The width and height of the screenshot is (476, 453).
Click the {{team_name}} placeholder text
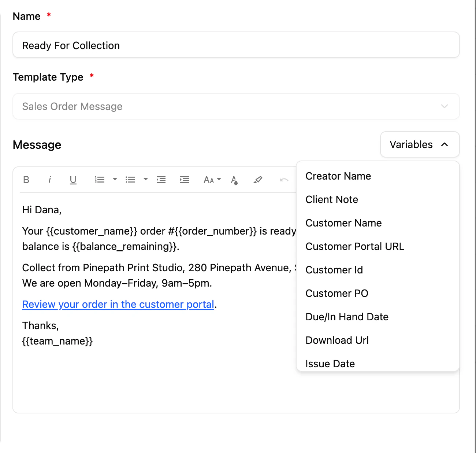click(x=57, y=341)
